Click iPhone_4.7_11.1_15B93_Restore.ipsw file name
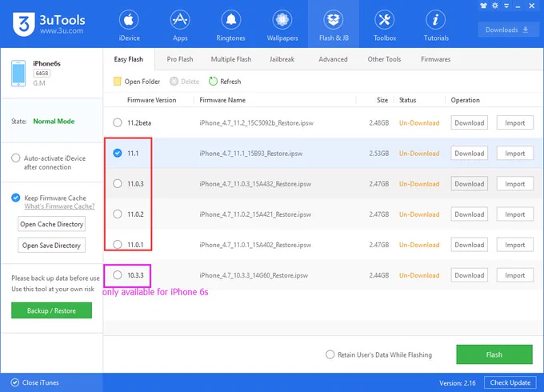This screenshot has height=392, width=544. (x=251, y=154)
